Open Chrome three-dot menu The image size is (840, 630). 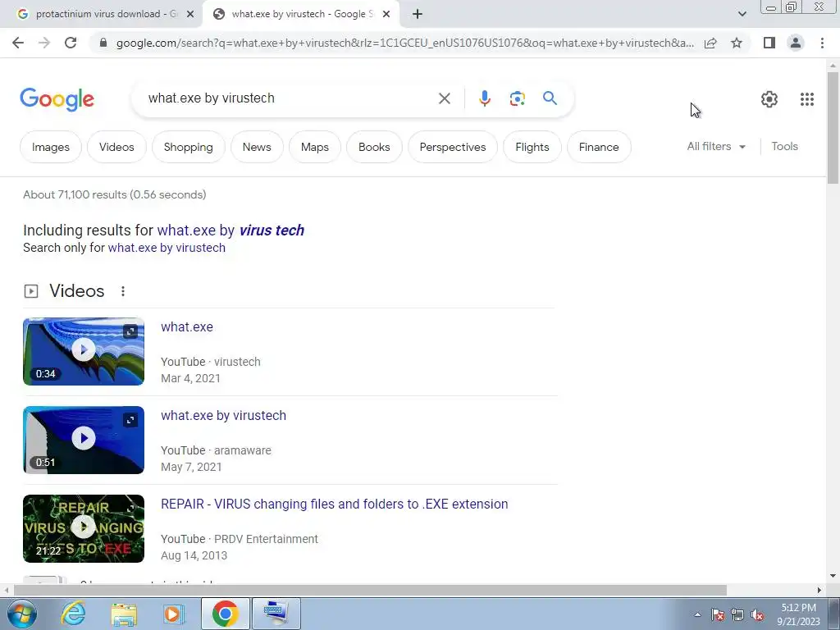822,43
